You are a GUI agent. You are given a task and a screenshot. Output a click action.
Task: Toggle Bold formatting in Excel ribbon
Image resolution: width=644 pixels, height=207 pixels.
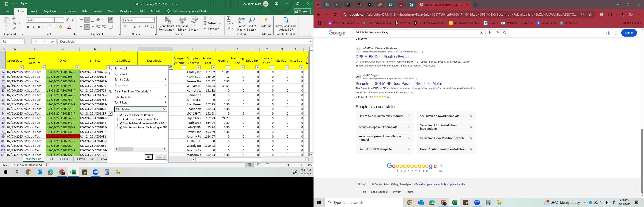tap(28, 27)
